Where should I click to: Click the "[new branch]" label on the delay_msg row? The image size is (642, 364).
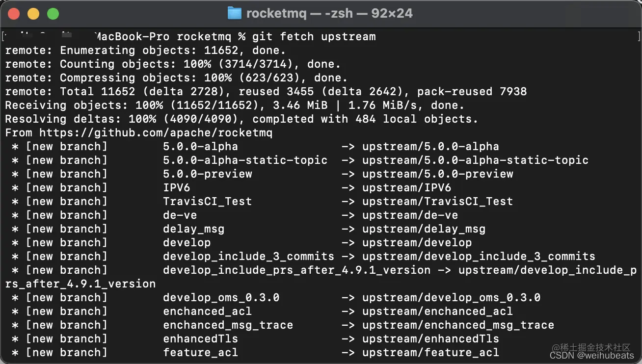click(66, 229)
